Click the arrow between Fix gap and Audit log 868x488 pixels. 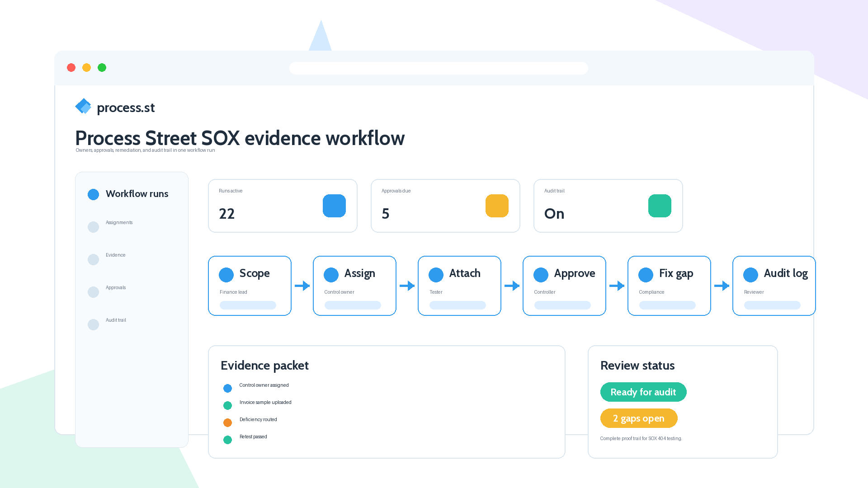[x=722, y=286]
